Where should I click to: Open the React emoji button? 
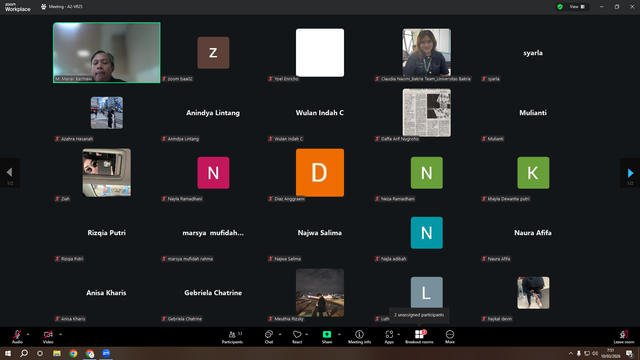297,337
